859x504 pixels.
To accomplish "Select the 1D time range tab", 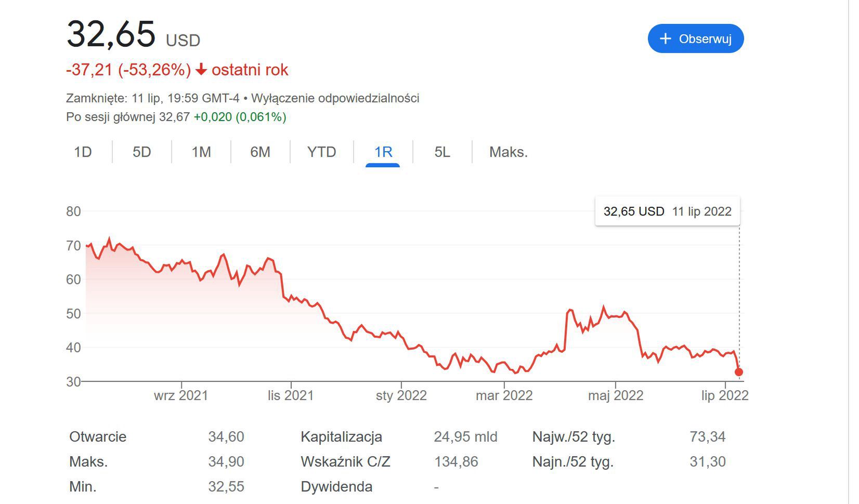I will 83,152.
